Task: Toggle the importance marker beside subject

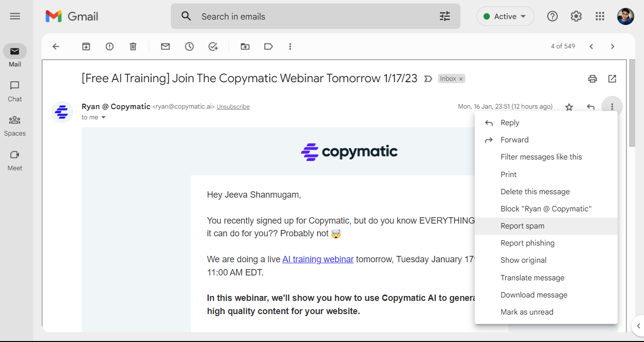Action: tap(428, 78)
